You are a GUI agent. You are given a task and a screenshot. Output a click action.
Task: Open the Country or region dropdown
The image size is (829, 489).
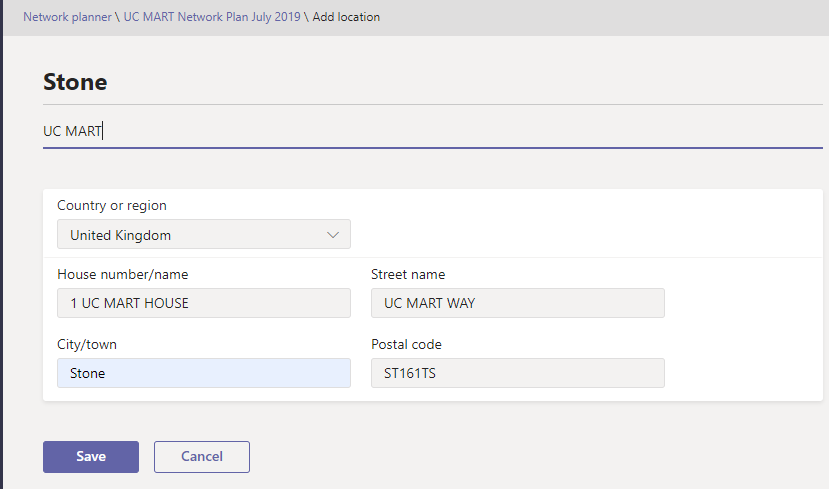click(203, 235)
